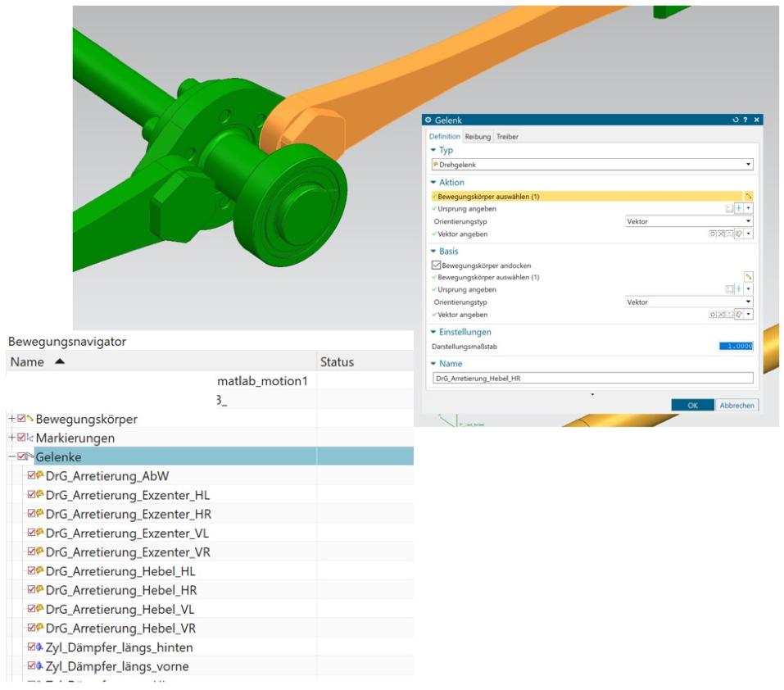Click the sort arrow next to Name column
Screen dimensions: 784x690
(60, 361)
